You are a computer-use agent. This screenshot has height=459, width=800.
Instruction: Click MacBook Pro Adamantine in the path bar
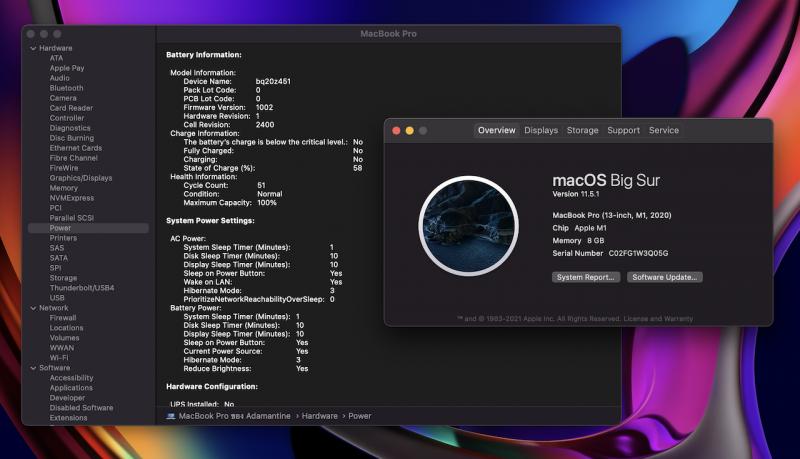(x=234, y=416)
